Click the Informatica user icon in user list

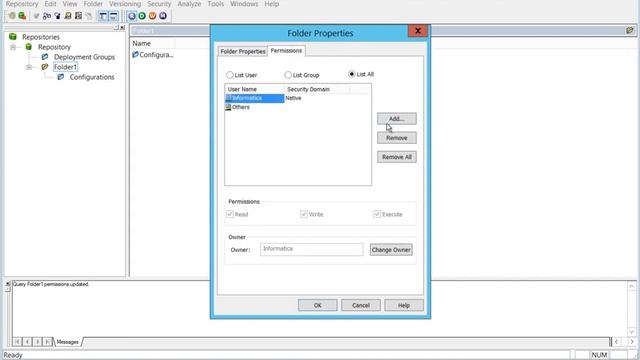pyautogui.click(x=228, y=98)
